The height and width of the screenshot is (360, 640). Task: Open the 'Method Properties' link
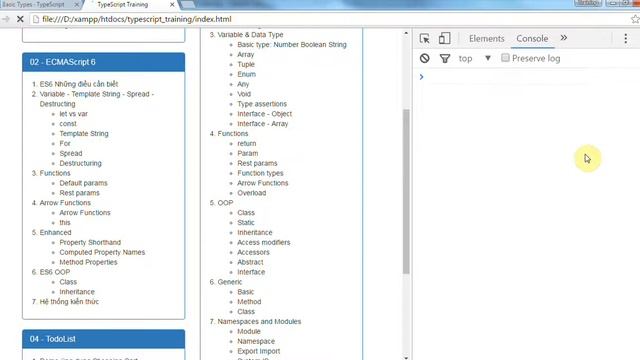tap(88, 262)
